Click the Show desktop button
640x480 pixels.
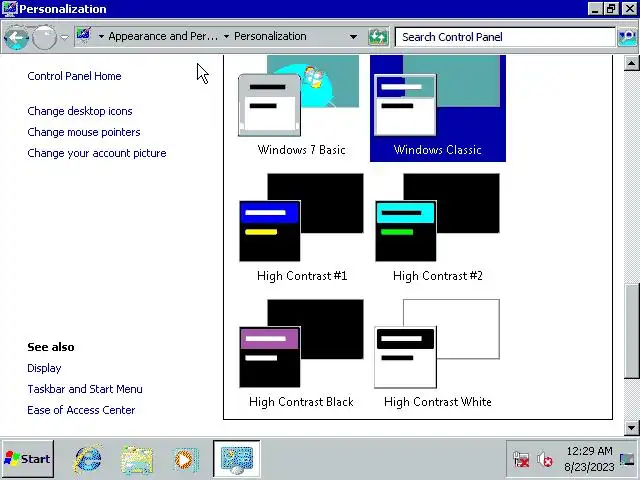click(628, 459)
